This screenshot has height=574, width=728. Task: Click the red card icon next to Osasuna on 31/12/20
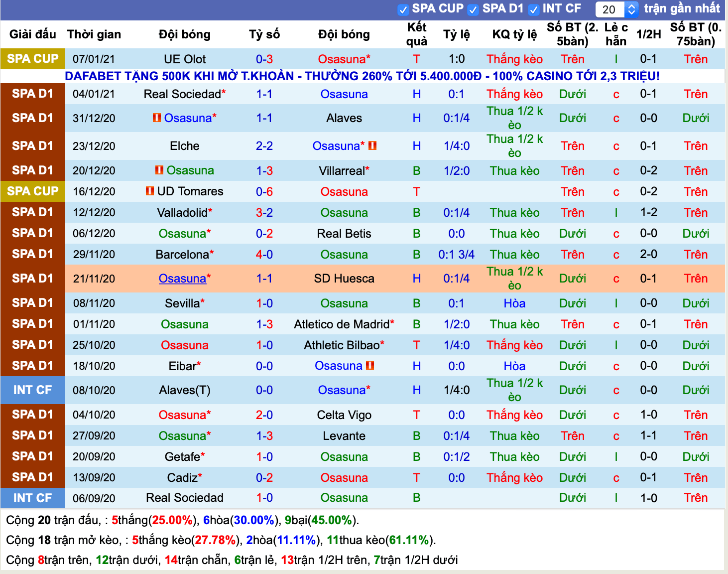click(157, 118)
